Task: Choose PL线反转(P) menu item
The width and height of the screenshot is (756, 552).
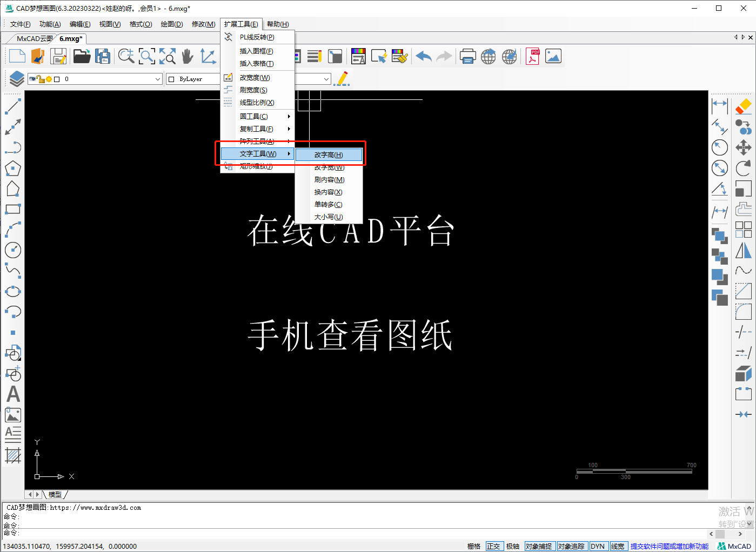Action: click(x=258, y=37)
